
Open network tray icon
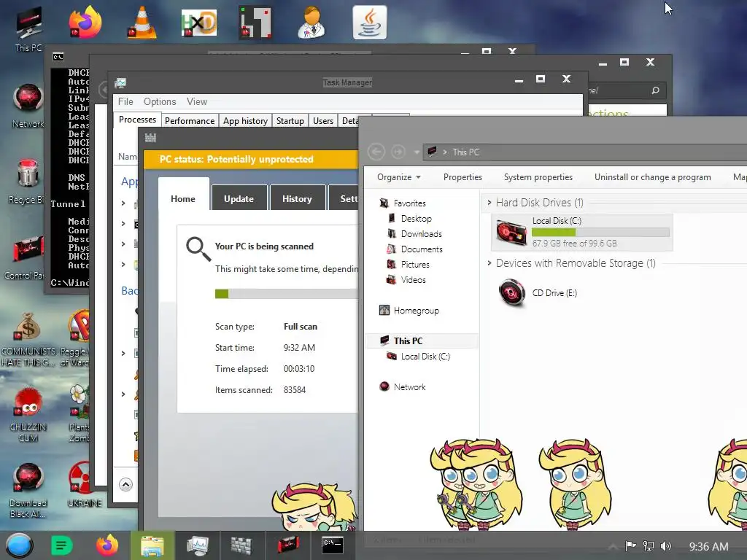click(x=649, y=545)
